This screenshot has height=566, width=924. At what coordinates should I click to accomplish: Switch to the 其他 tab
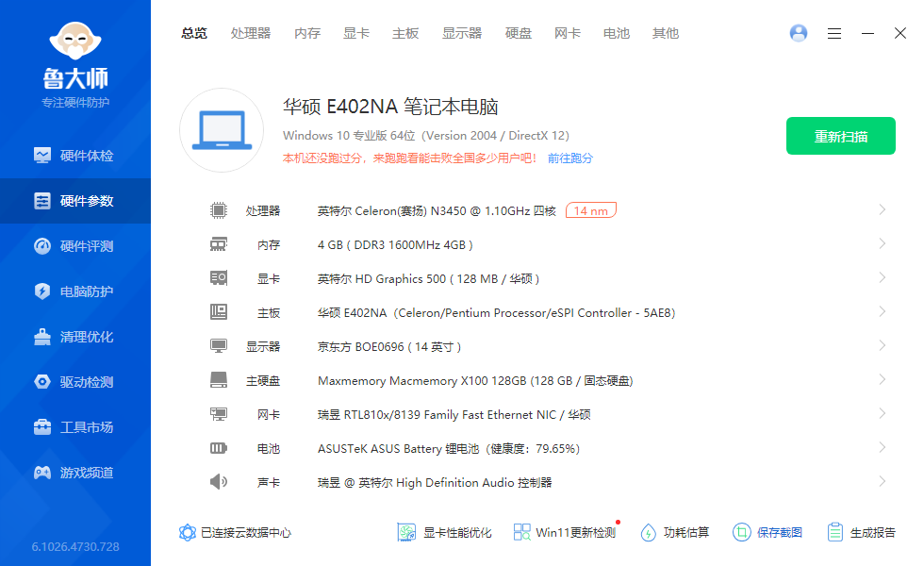click(x=666, y=34)
